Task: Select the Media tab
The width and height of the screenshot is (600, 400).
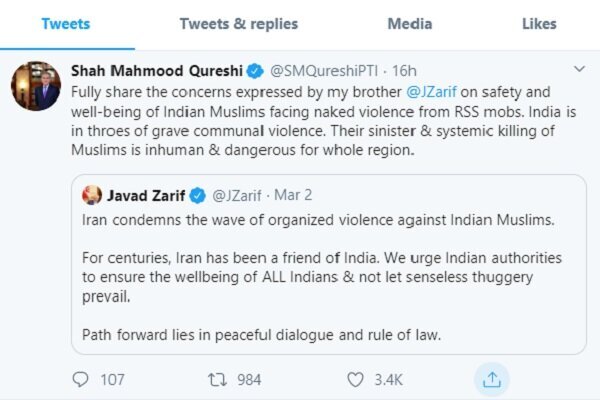Action: pos(409,23)
